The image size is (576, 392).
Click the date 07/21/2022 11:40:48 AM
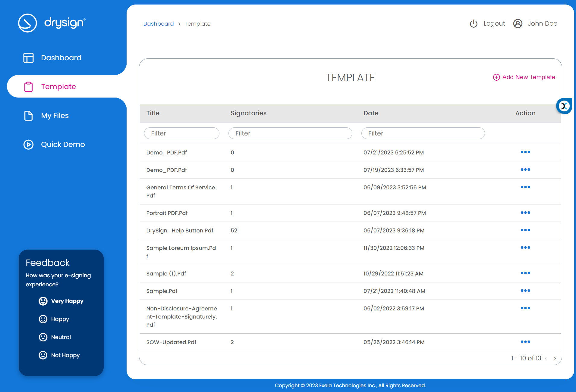click(394, 291)
